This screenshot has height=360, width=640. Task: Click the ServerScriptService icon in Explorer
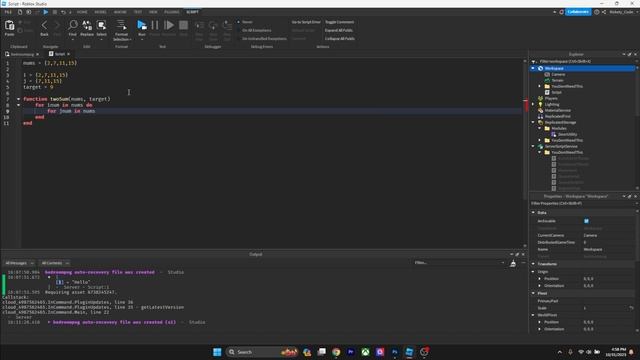(x=540, y=146)
